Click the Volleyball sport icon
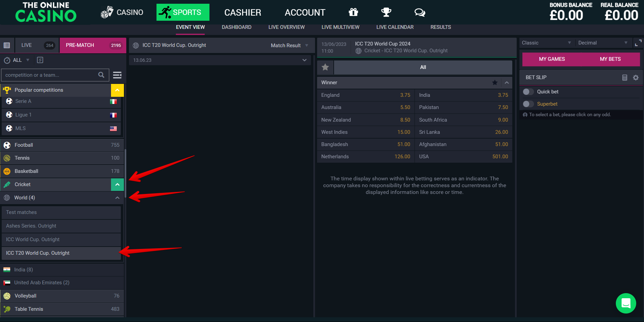Screen dimensions: 644x322 coord(7,296)
